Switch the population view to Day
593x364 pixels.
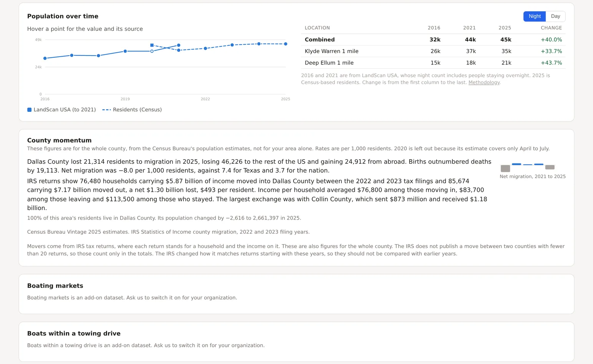[555, 16]
